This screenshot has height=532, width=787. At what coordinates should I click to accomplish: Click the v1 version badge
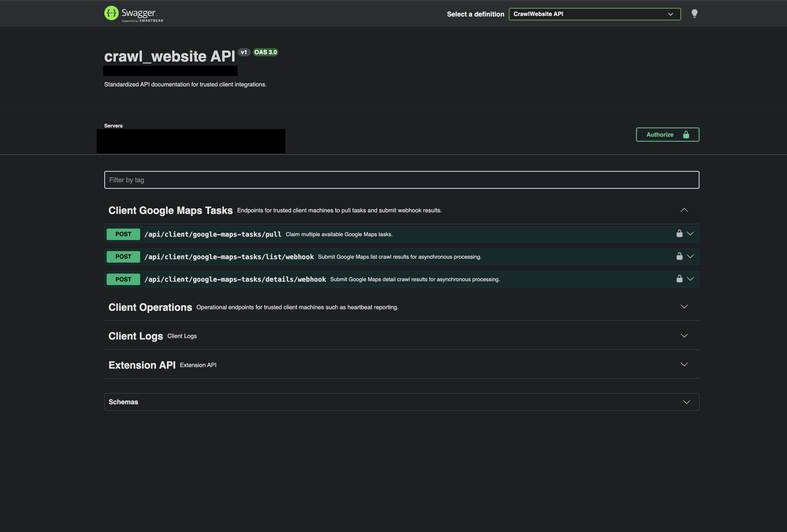click(x=244, y=52)
